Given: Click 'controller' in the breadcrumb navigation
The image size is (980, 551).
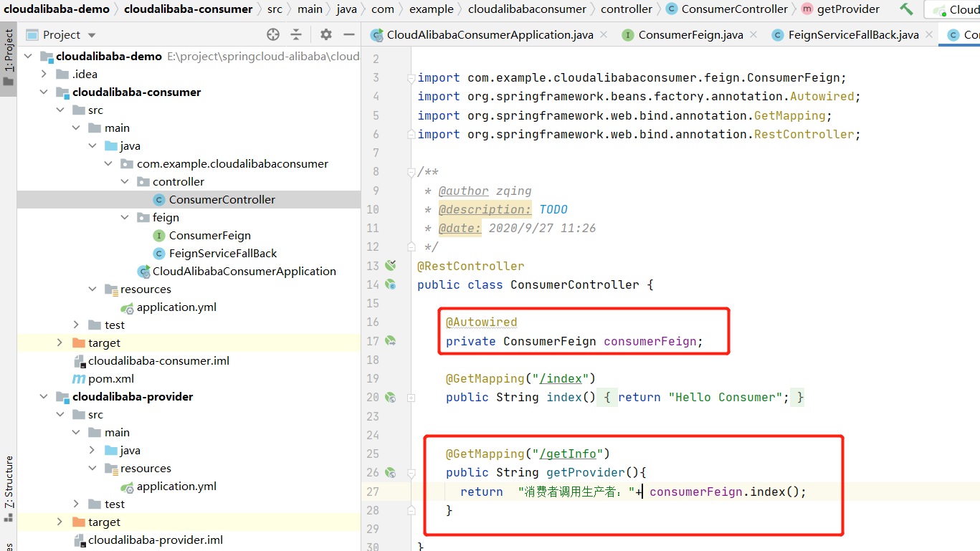Looking at the screenshot, I should pyautogui.click(x=626, y=9).
